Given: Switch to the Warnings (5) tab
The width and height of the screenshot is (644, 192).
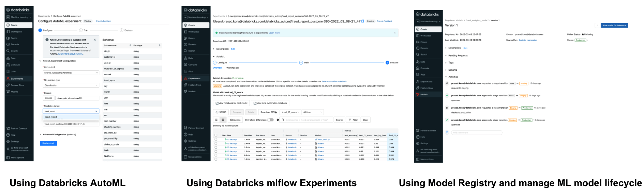Looking at the screenshot, I should [x=233, y=68].
